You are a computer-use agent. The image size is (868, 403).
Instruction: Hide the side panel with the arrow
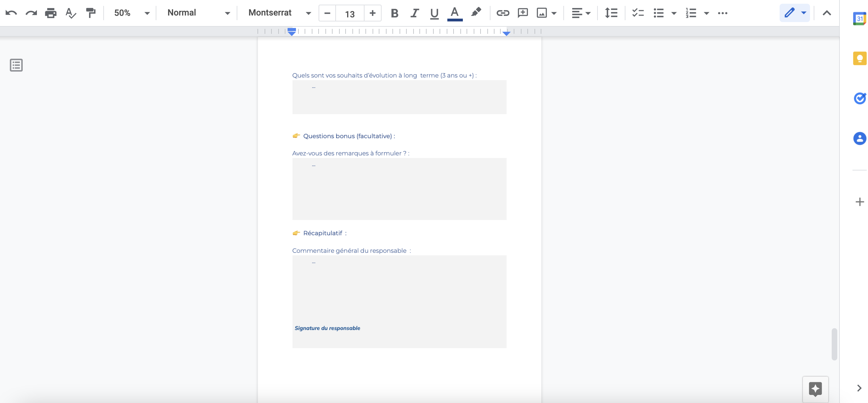click(x=859, y=388)
